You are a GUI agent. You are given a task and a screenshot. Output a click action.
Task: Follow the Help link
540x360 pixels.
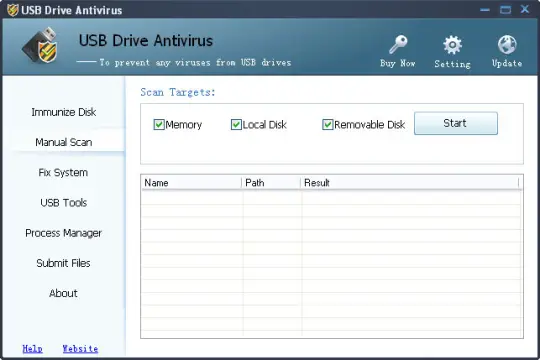(x=32, y=349)
